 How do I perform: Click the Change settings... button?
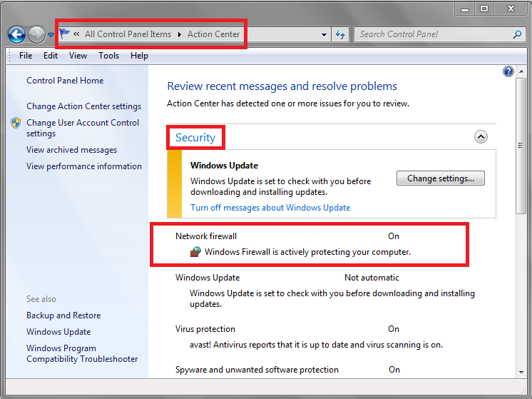click(441, 178)
